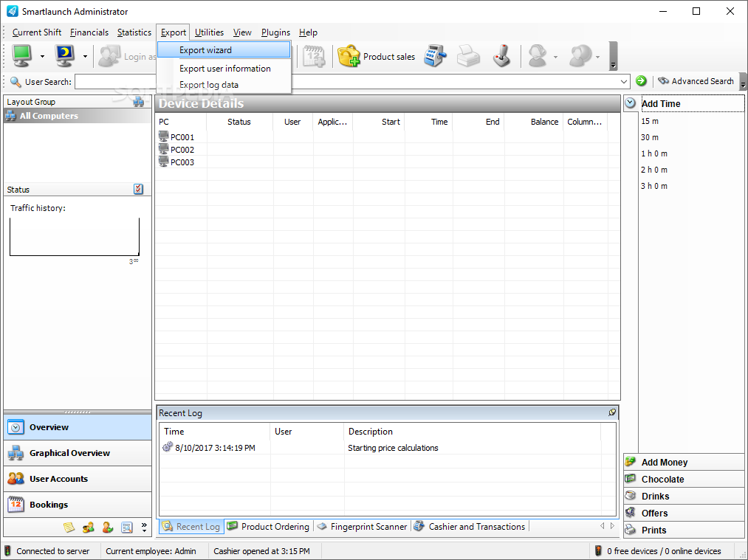The image size is (748, 560).
Task: Click the Add Time clock icon
Action: (630, 103)
